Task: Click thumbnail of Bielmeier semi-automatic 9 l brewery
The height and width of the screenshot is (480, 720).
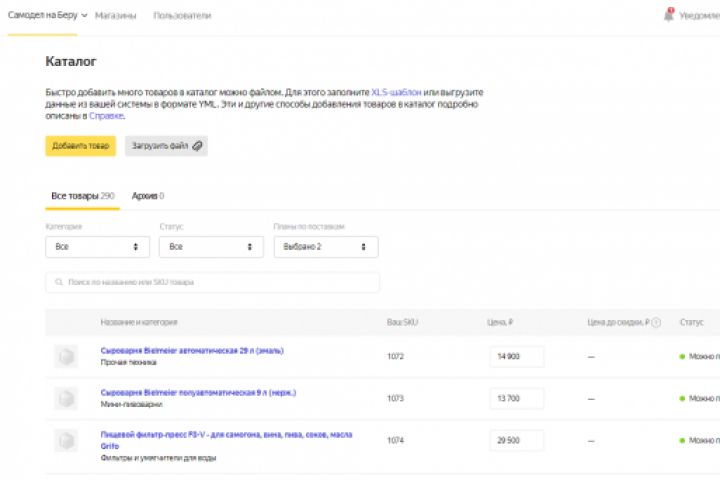Action: [x=66, y=398]
